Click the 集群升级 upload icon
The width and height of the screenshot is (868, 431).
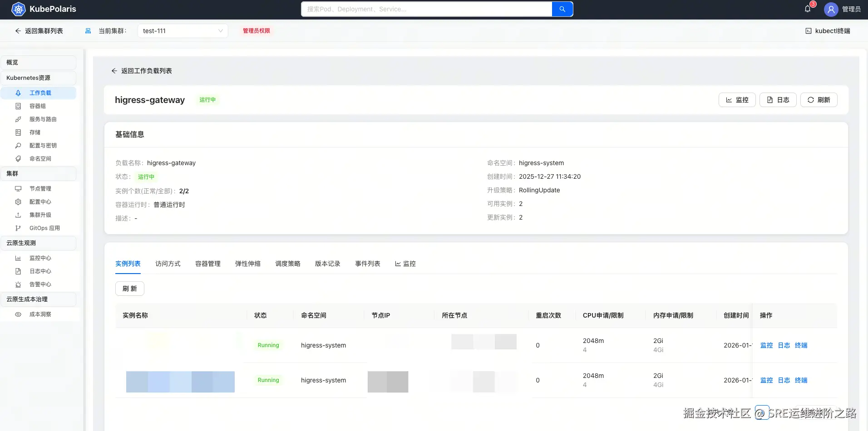[18, 215]
